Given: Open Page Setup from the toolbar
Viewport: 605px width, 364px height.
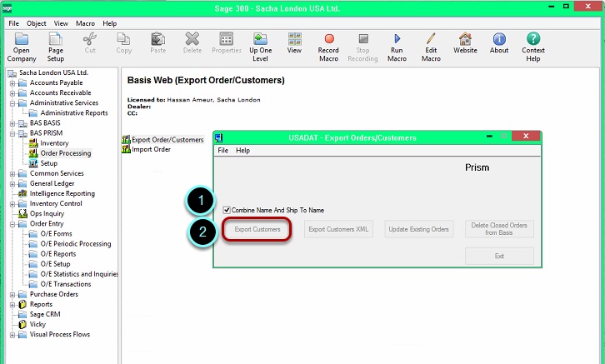Looking at the screenshot, I should point(56,39).
